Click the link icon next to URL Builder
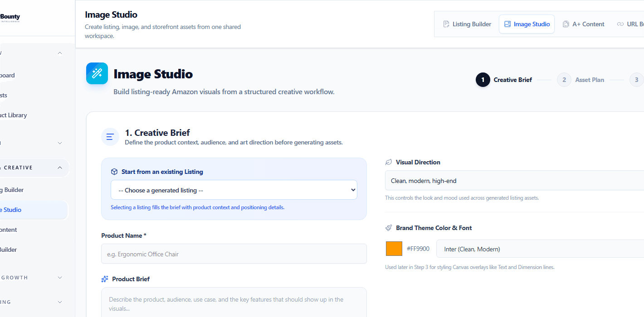 621,24
